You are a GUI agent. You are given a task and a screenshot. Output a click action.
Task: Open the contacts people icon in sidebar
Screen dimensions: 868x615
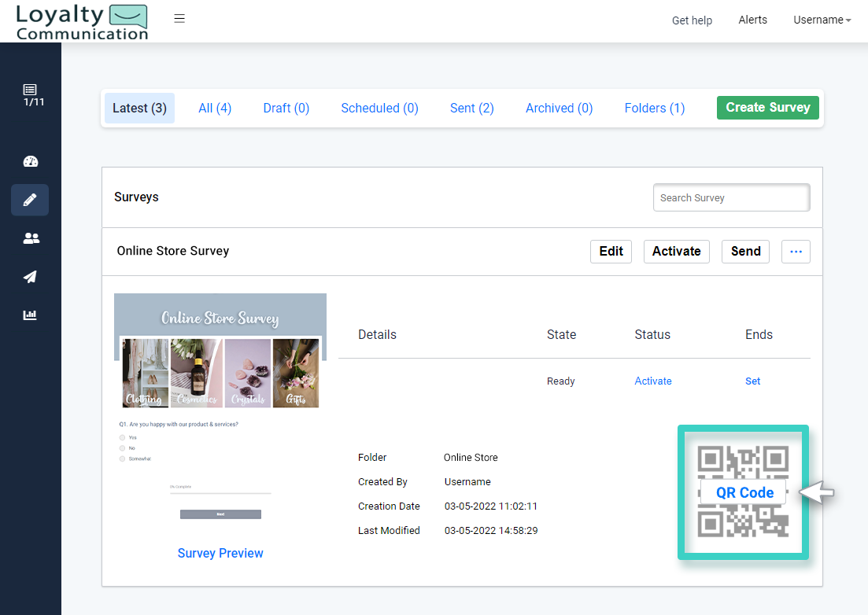tap(30, 238)
